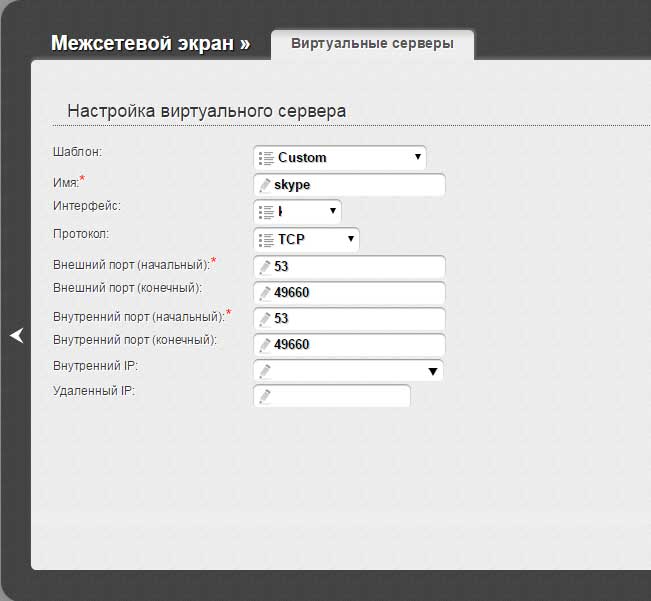
Task: Expand the Интерфейс dropdown arrow
Action: point(332,212)
